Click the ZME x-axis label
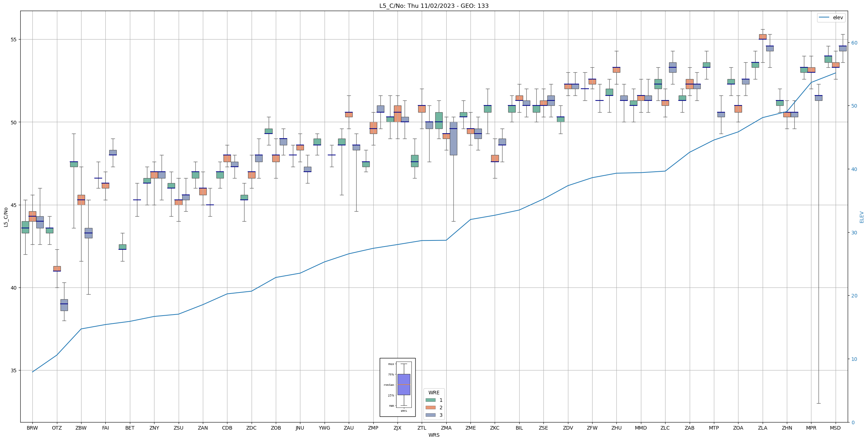The height and width of the screenshot is (441, 868). click(x=470, y=428)
